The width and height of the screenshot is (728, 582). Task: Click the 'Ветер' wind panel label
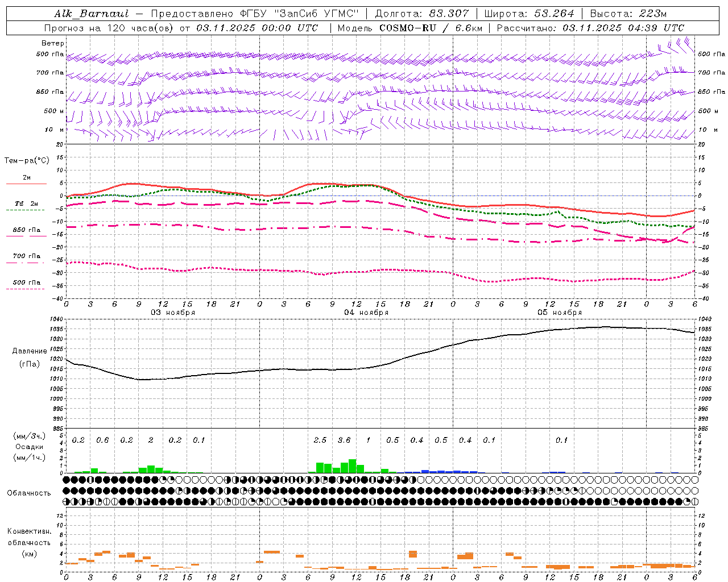pos(53,43)
